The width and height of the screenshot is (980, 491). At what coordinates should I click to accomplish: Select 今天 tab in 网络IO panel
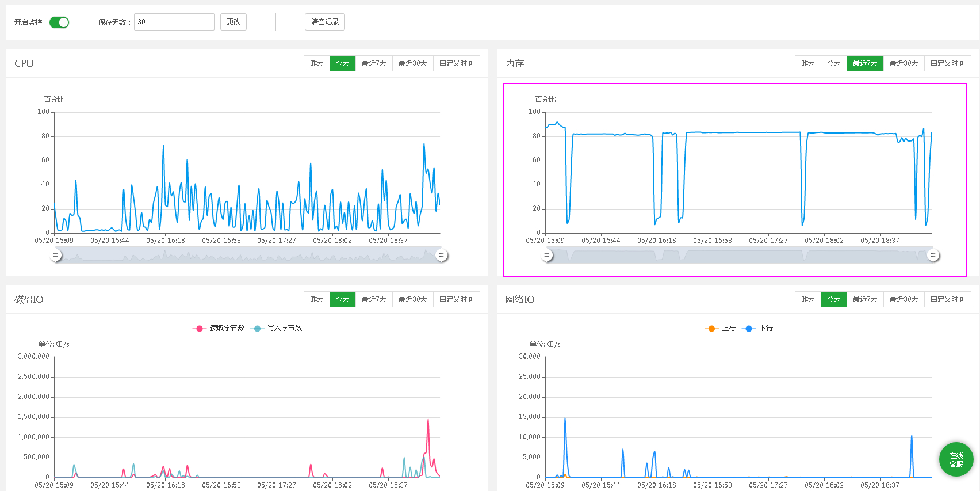834,299
